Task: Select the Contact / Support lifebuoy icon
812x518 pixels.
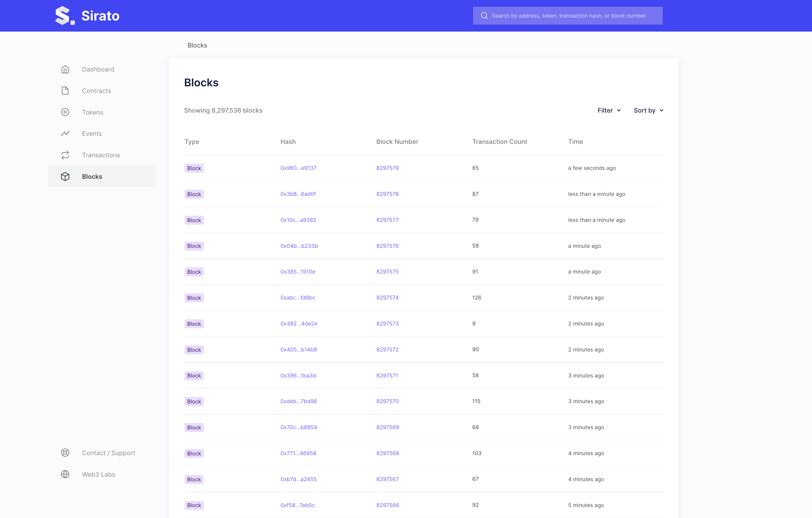Action: click(65, 453)
